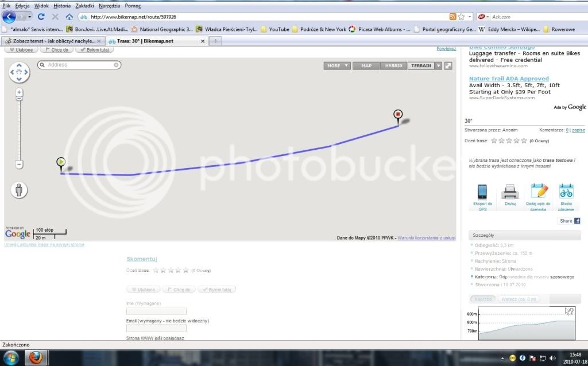Click the Eksport do GPS phone icon
The height and width of the screenshot is (366, 588).
[482, 191]
